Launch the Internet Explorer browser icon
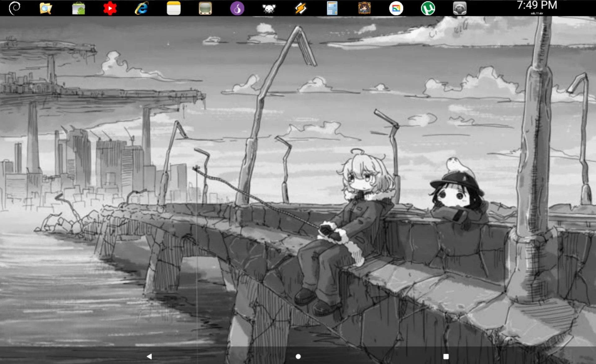This screenshot has height=364, width=596. pos(142,8)
